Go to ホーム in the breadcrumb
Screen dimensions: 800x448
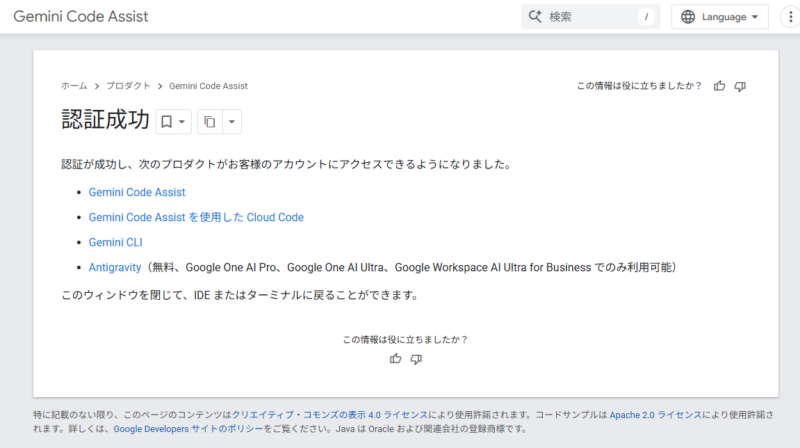(74, 86)
